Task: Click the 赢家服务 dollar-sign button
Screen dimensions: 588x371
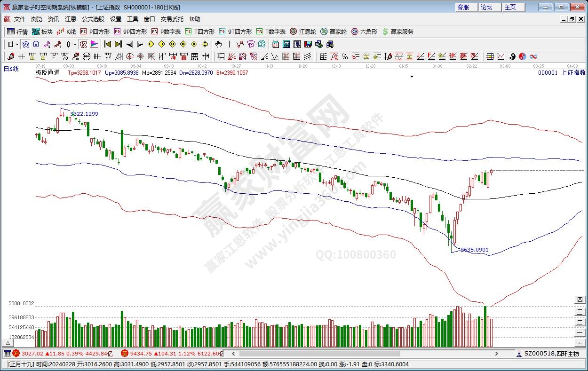Action: [397, 32]
